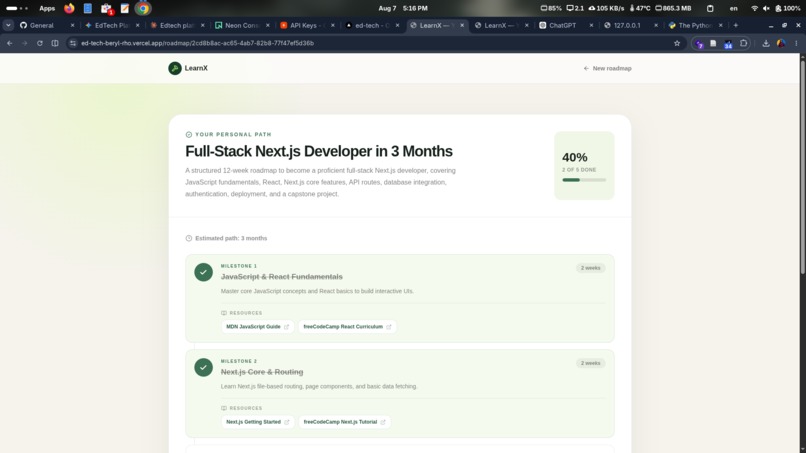Open the app icon with the red notification badge
This screenshot has height=453, width=806.
[106, 8]
